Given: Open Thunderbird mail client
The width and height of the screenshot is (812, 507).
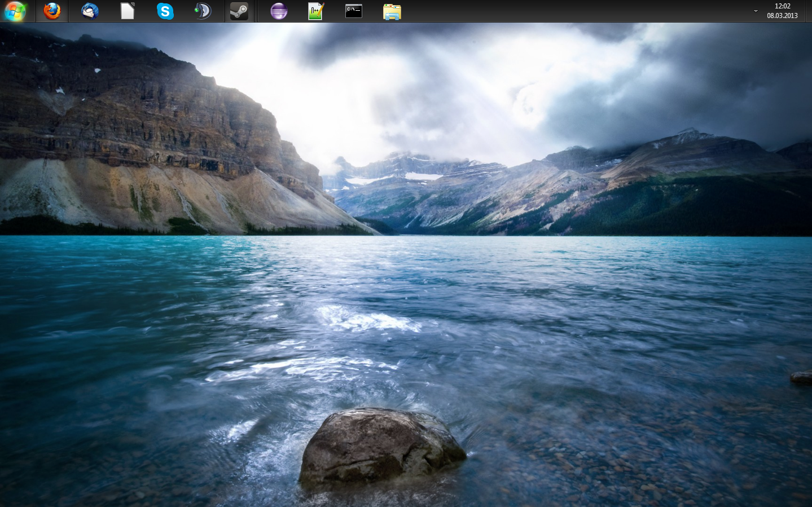Looking at the screenshot, I should pyautogui.click(x=90, y=11).
